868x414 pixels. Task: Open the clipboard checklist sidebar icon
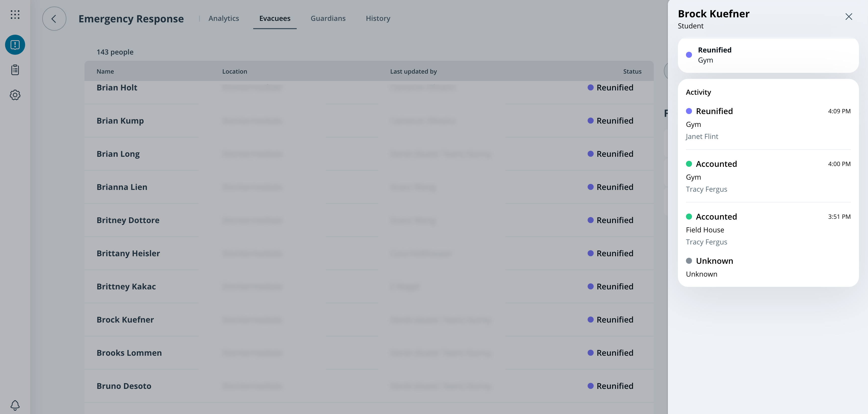(x=15, y=70)
